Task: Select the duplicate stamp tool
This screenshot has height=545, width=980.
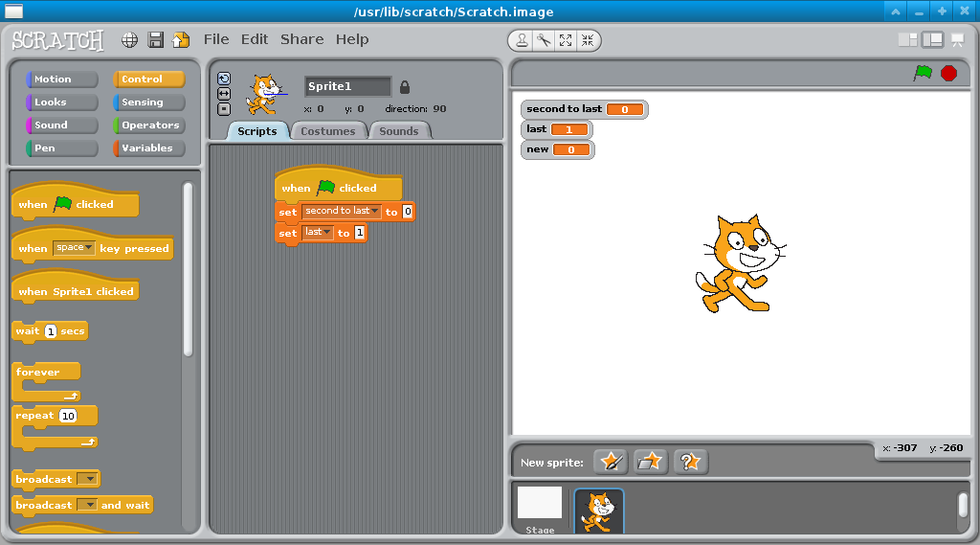Action: click(x=522, y=40)
